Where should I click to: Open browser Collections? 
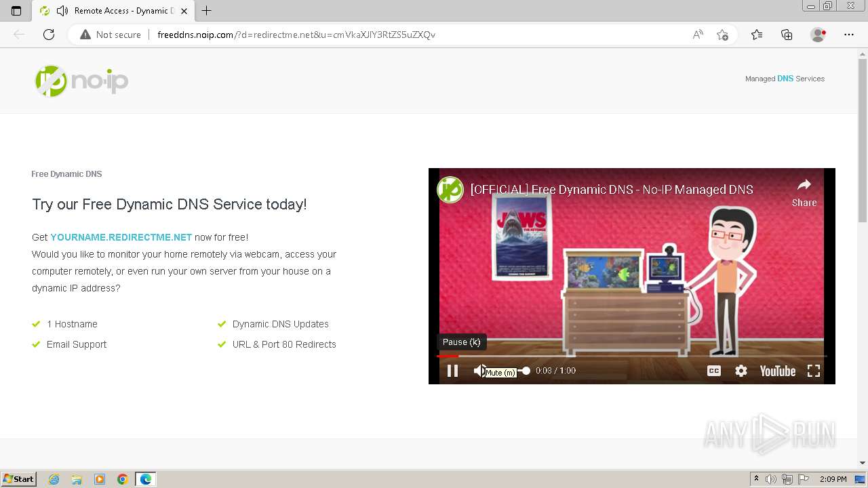tap(787, 35)
